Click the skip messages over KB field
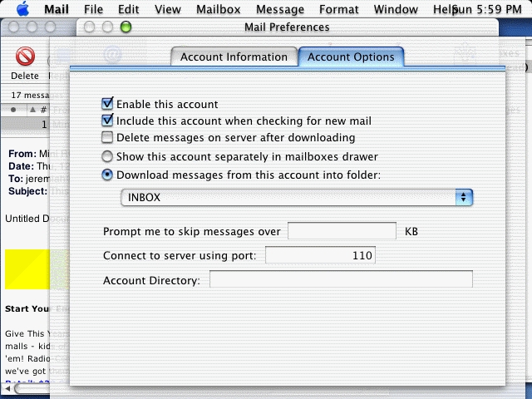The height and width of the screenshot is (399, 532). 342,231
